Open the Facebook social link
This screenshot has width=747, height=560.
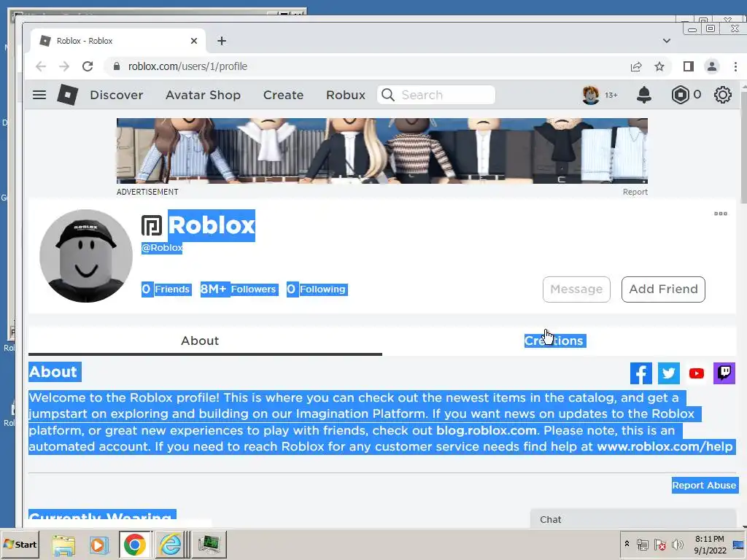(x=640, y=373)
